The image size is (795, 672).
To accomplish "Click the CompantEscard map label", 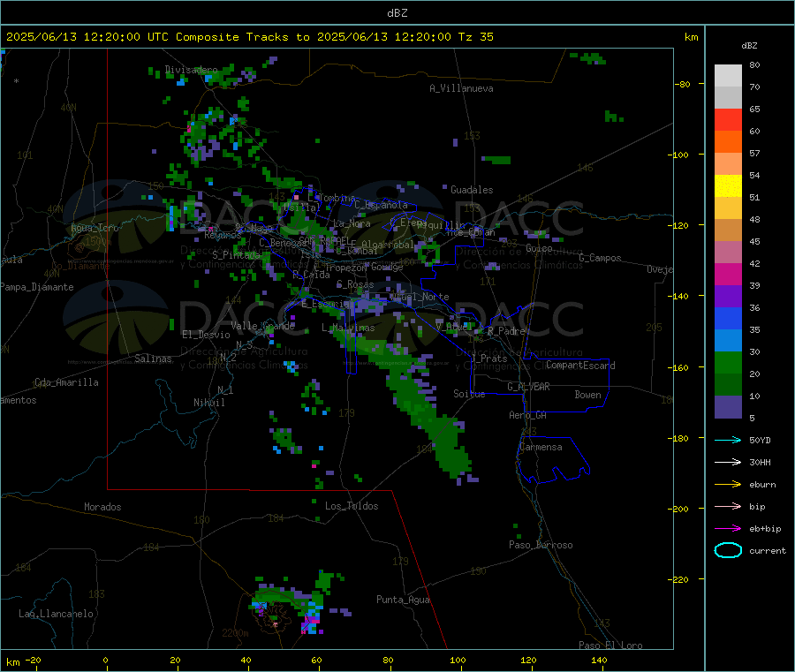I will tap(580, 365).
